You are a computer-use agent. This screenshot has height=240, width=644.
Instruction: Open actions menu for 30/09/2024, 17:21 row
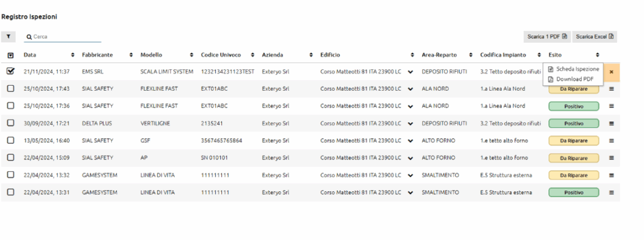coord(611,123)
